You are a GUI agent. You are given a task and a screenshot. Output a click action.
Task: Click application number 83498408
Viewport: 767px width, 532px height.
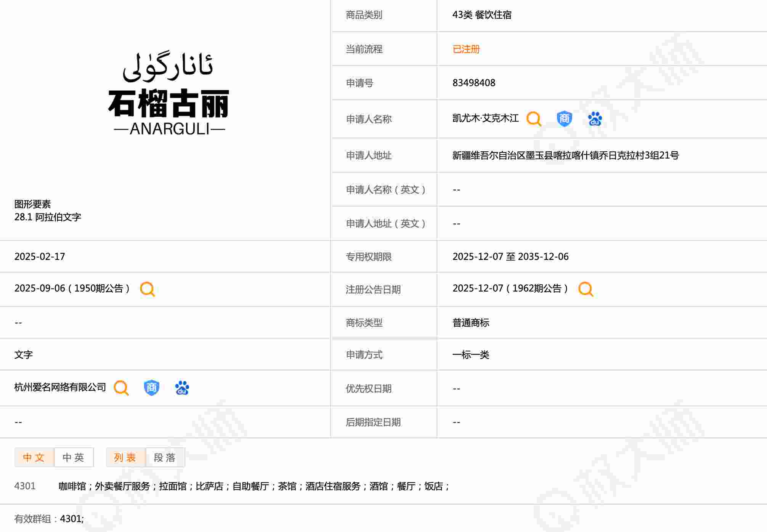473,83
